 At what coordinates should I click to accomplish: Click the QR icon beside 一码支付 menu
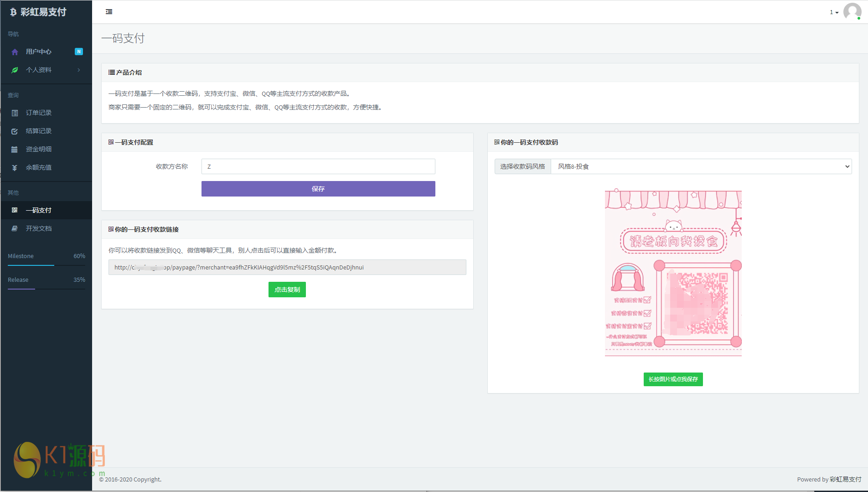[x=15, y=210]
